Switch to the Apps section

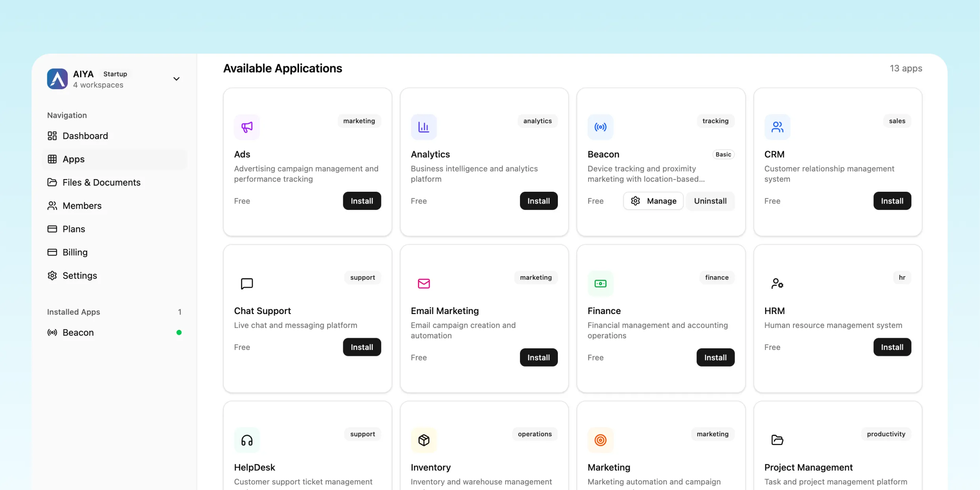(73, 159)
